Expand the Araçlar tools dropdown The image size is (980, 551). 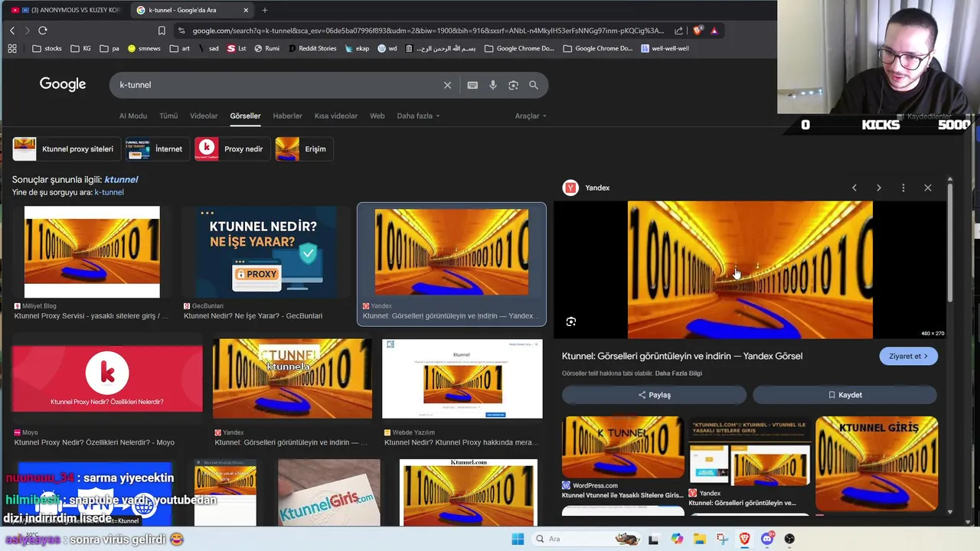(531, 116)
